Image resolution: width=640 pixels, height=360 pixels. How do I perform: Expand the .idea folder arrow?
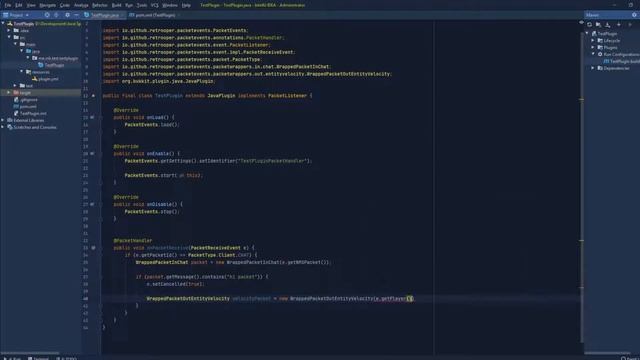point(9,31)
